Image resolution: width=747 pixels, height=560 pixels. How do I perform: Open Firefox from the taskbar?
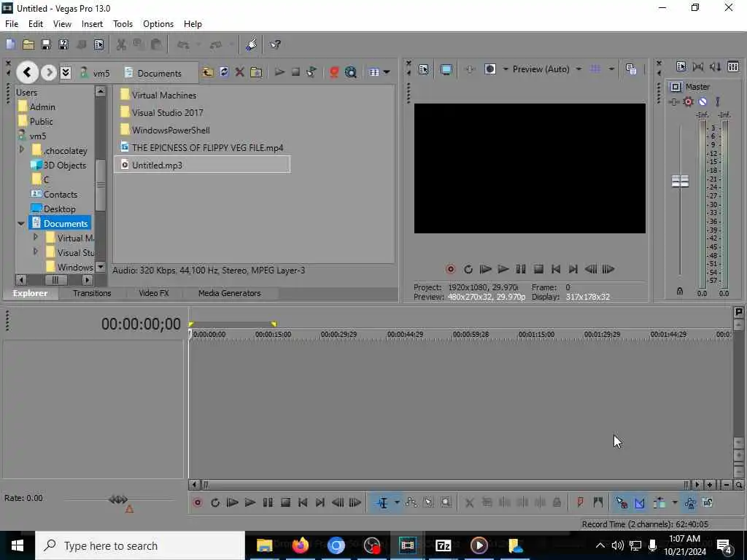[300, 545]
